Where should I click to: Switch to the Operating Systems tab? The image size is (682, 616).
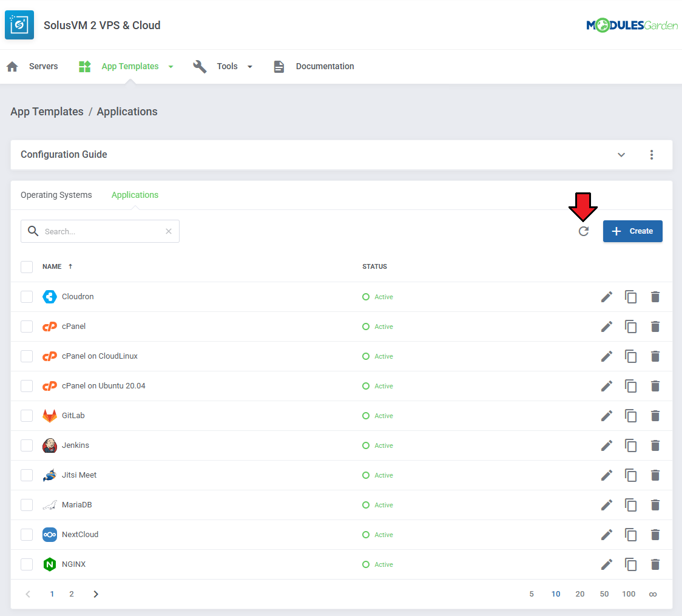point(56,195)
